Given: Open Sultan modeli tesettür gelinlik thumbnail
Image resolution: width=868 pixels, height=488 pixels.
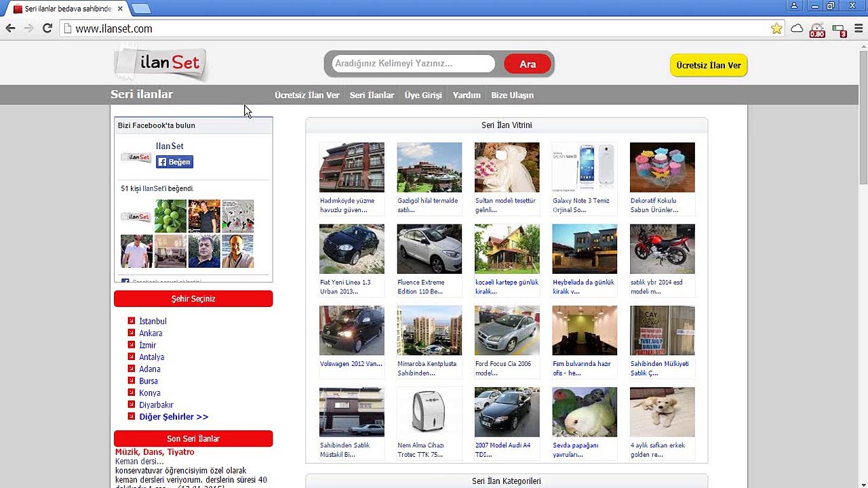Looking at the screenshot, I should point(507,167).
